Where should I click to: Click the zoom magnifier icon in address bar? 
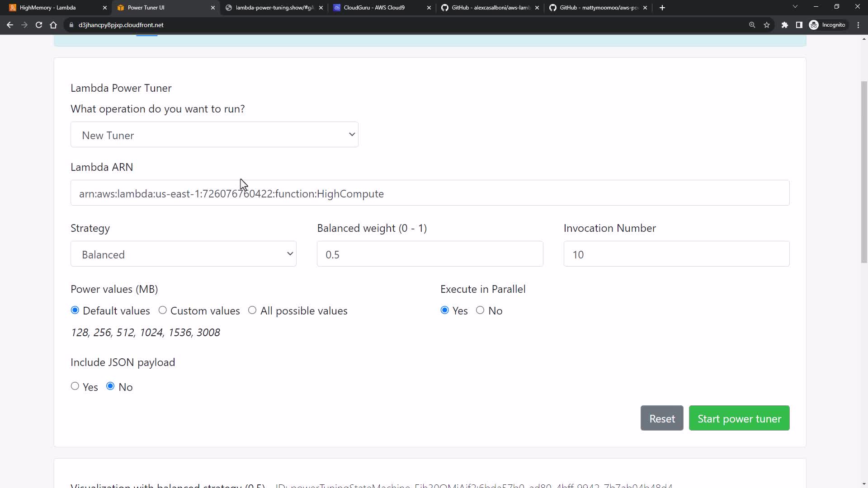tap(752, 25)
